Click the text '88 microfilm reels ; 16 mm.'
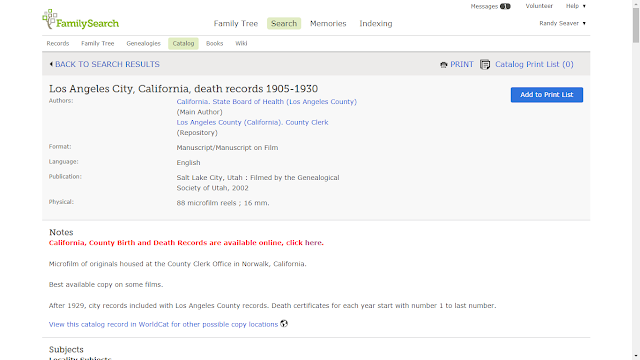This screenshot has width=640, height=360. point(223,203)
